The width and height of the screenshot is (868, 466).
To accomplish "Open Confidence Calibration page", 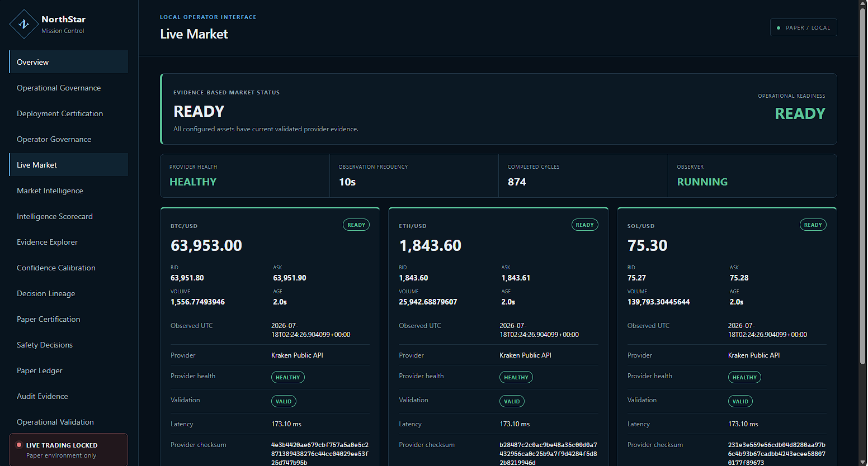I will click(69, 268).
